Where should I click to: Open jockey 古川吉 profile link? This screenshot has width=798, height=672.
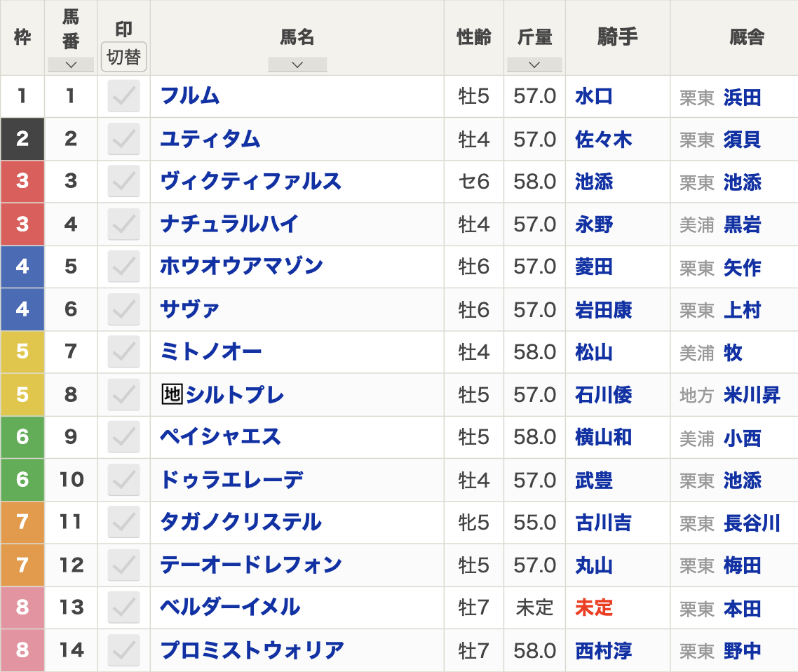604,523
